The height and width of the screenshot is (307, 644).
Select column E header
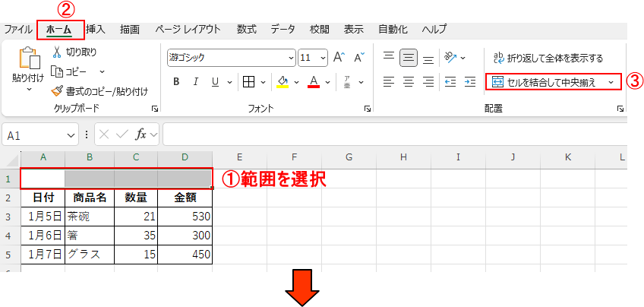[x=240, y=157]
